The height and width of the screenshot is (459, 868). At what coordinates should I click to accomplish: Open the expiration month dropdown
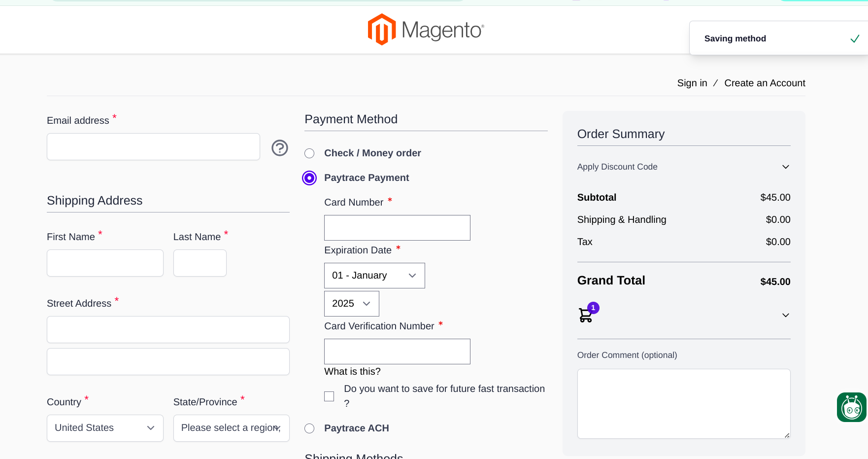point(374,276)
